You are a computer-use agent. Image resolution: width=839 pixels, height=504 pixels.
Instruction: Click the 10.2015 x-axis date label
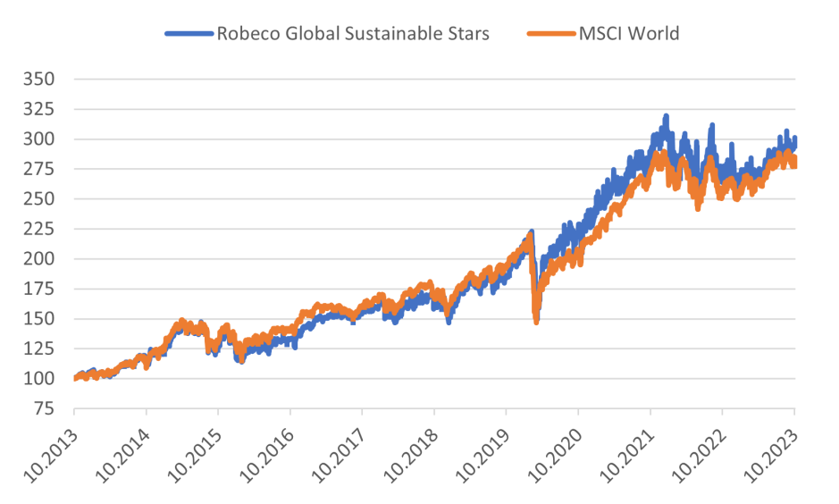point(195,455)
